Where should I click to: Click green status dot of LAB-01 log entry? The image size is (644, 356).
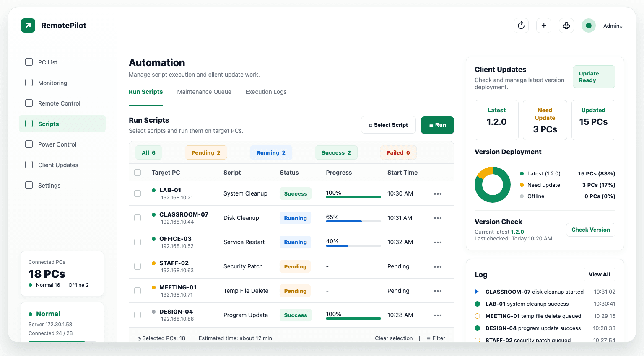477,304
